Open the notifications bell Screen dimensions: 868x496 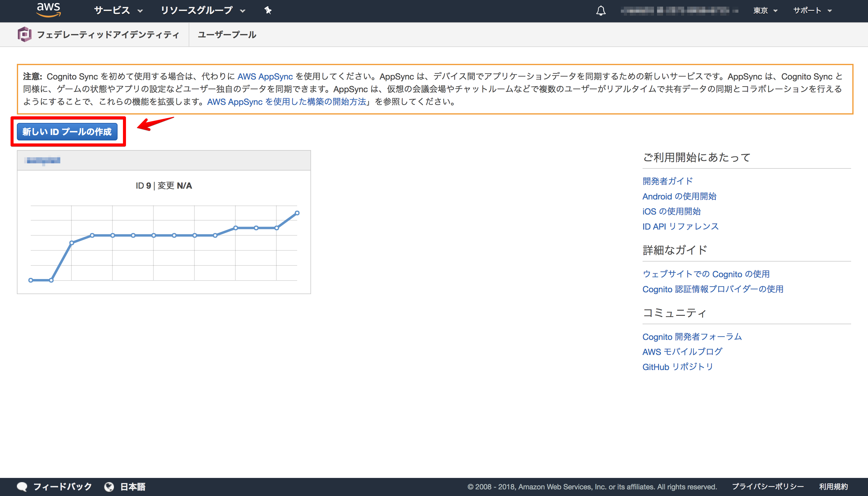(601, 11)
